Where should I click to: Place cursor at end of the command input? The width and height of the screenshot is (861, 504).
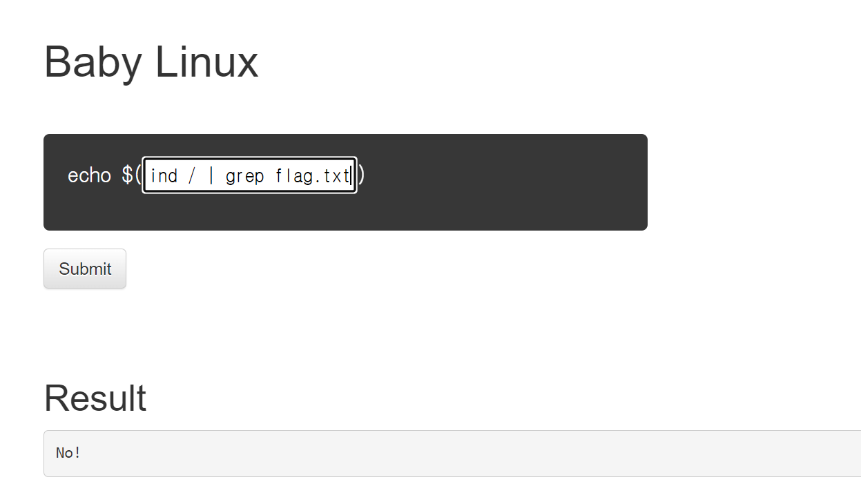point(351,176)
